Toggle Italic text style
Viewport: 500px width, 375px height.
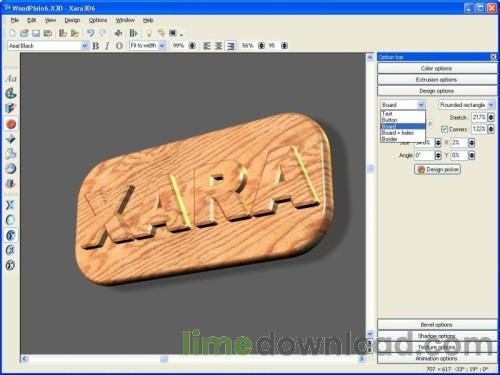click(107, 46)
